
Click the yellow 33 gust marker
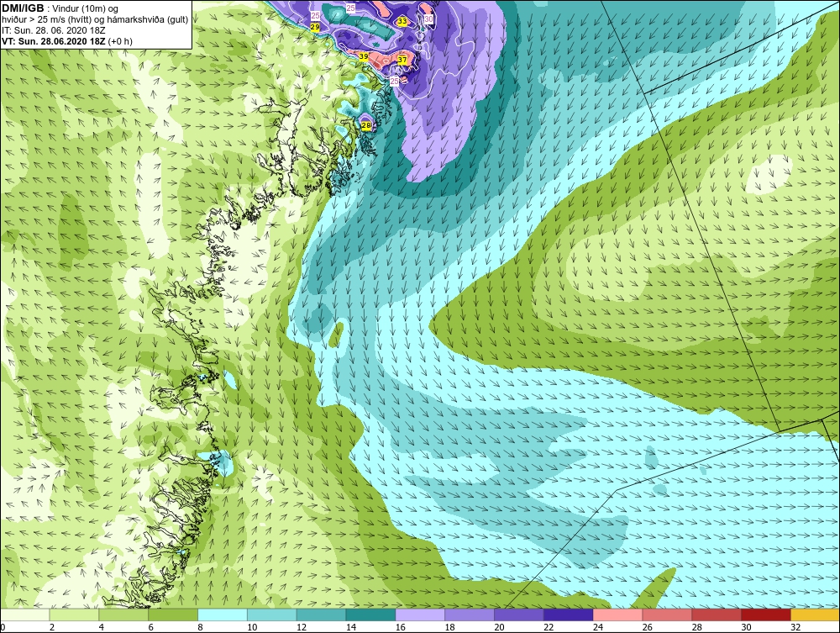402,21
